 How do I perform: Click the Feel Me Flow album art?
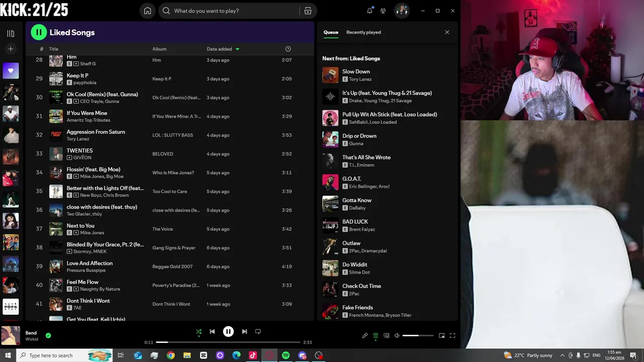[56, 285]
